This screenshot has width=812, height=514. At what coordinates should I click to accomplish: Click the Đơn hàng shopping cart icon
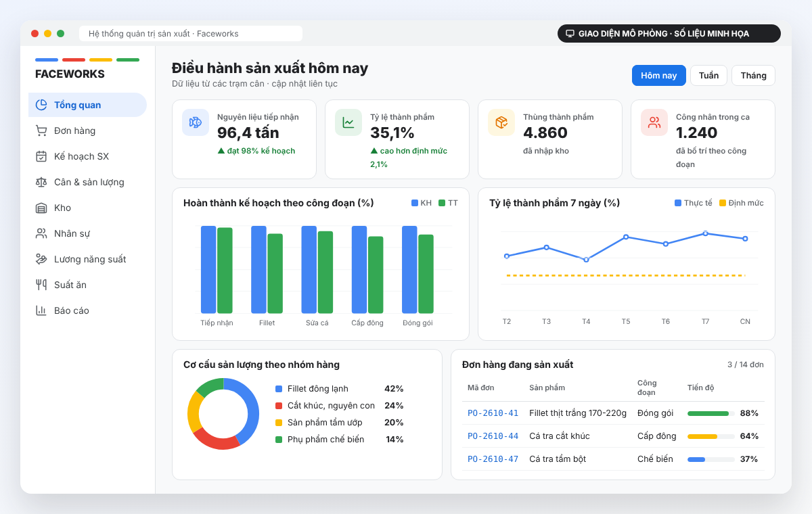[41, 131]
